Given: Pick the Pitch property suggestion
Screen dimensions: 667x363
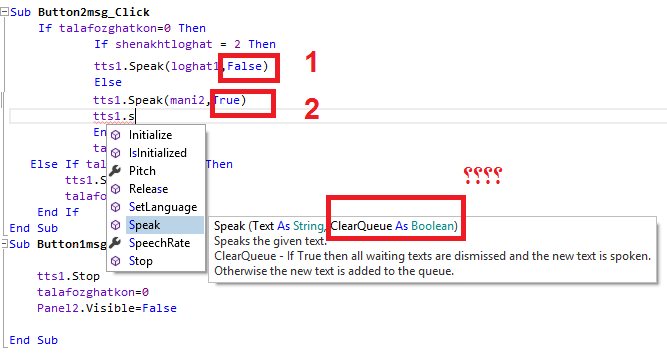Looking at the screenshot, I should [x=142, y=171].
